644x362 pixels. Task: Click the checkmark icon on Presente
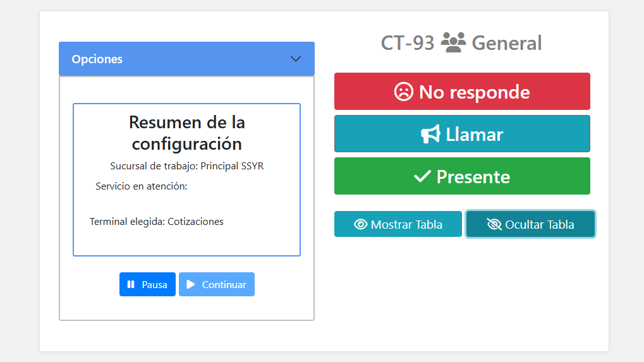pos(422,176)
